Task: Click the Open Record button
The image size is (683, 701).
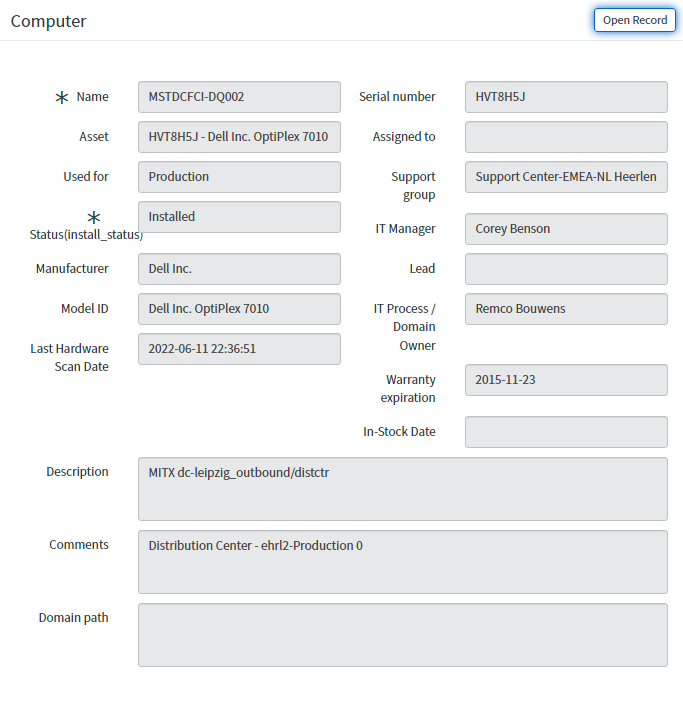Action: click(634, 20)
